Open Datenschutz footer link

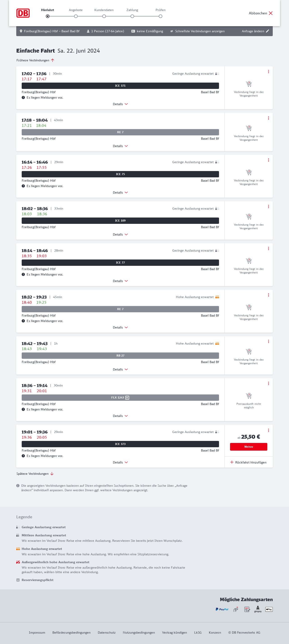107,632
